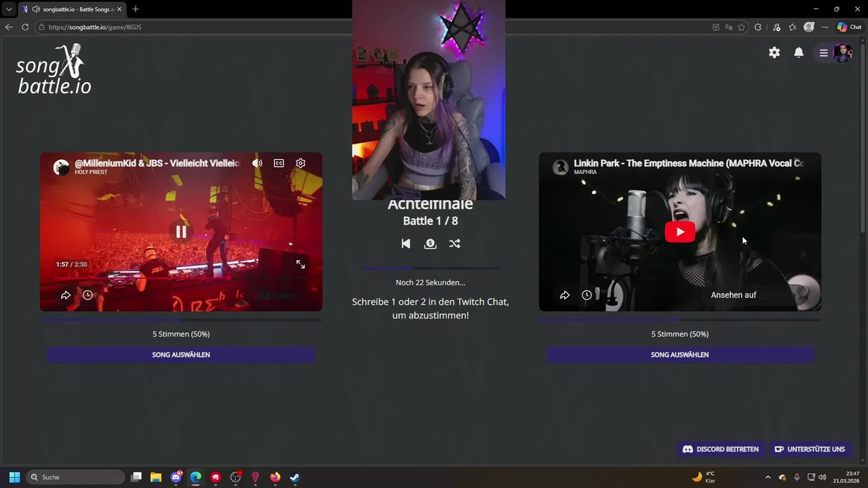Open browser extensions puzzle icon

click(x=758, y=27)
